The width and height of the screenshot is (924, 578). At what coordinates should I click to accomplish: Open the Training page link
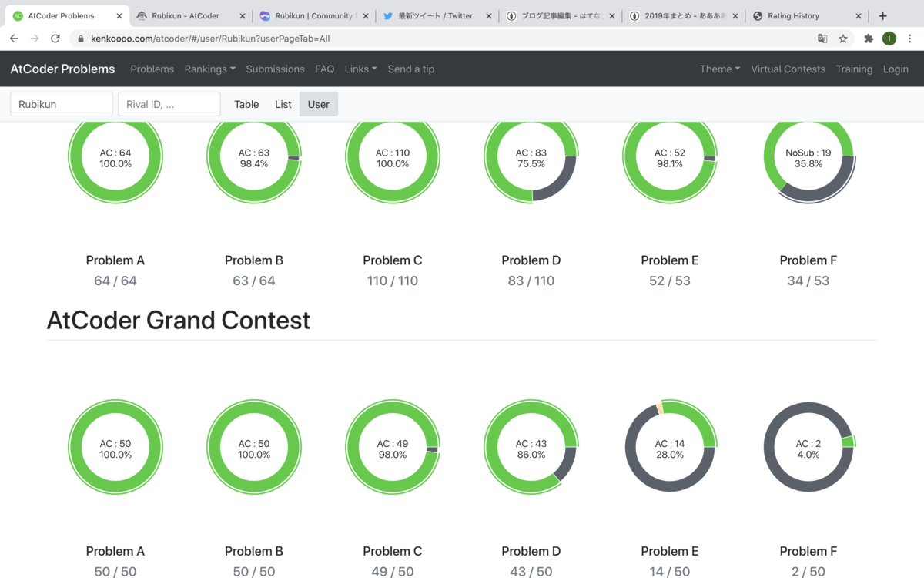point(855,69)
